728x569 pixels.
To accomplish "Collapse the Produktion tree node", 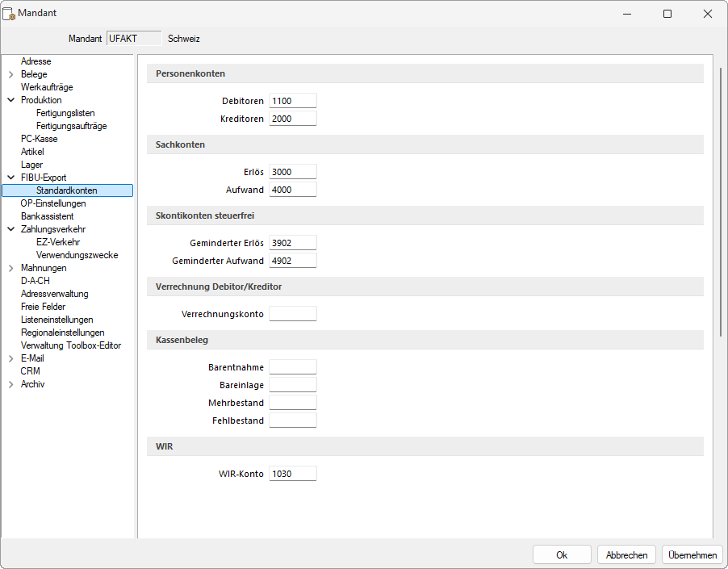I will tap(11, 100).
